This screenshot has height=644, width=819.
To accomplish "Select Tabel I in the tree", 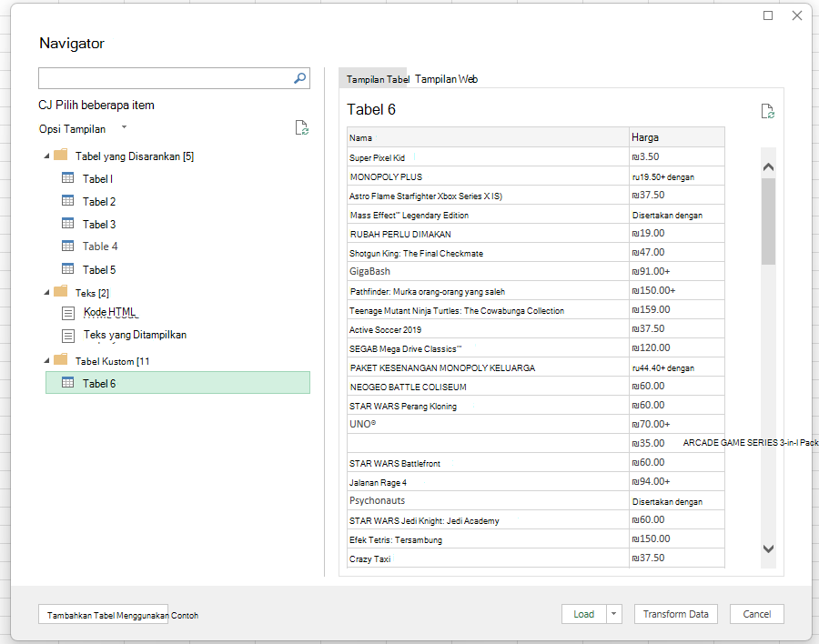I will pos(97,178).
